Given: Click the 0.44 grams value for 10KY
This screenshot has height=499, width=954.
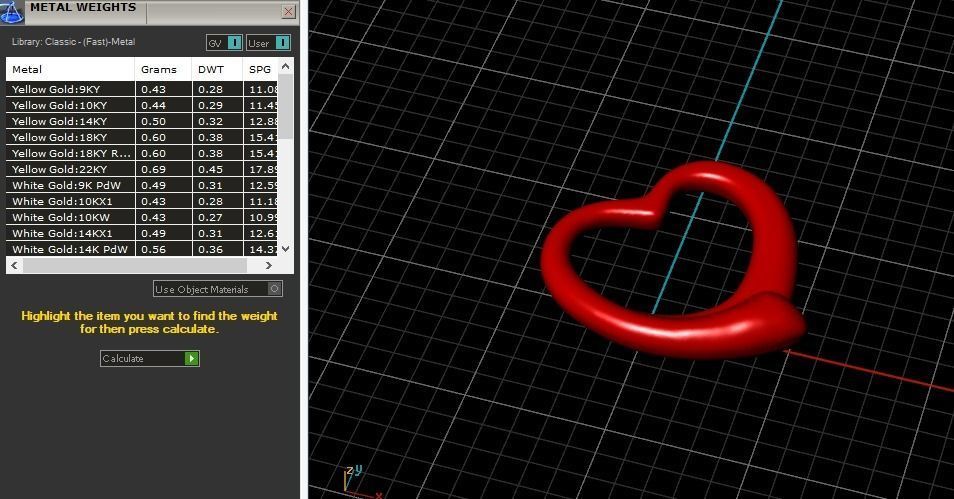Looking at the screenshot, I should tap(153, 105).
